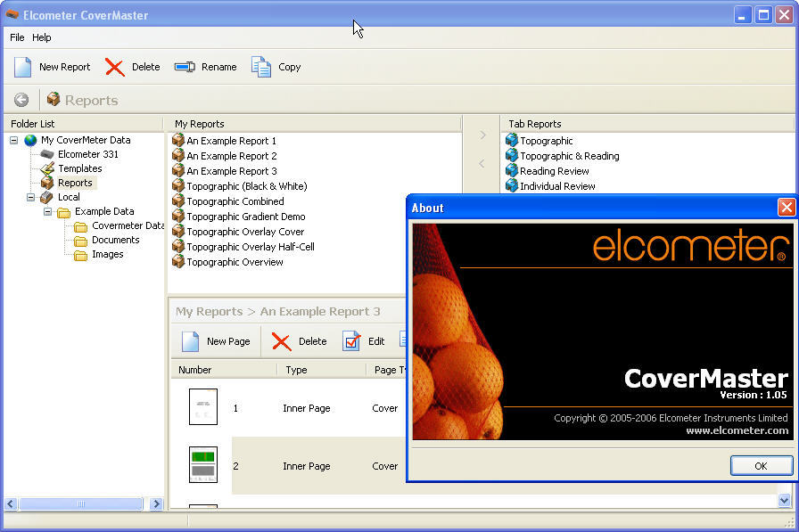This screenshot has width=799, height=532.
Task: Click the Topographic & Reading report icon
Action: click(x=512, y=155)
